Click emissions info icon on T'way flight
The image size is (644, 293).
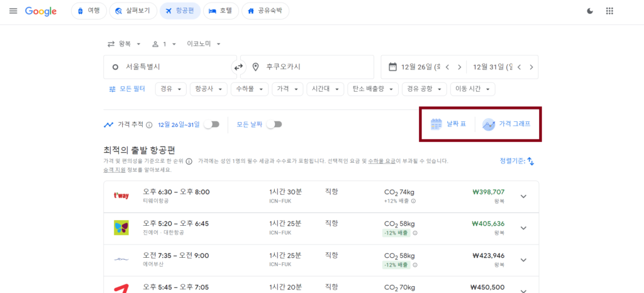click(x=413, y=201)
